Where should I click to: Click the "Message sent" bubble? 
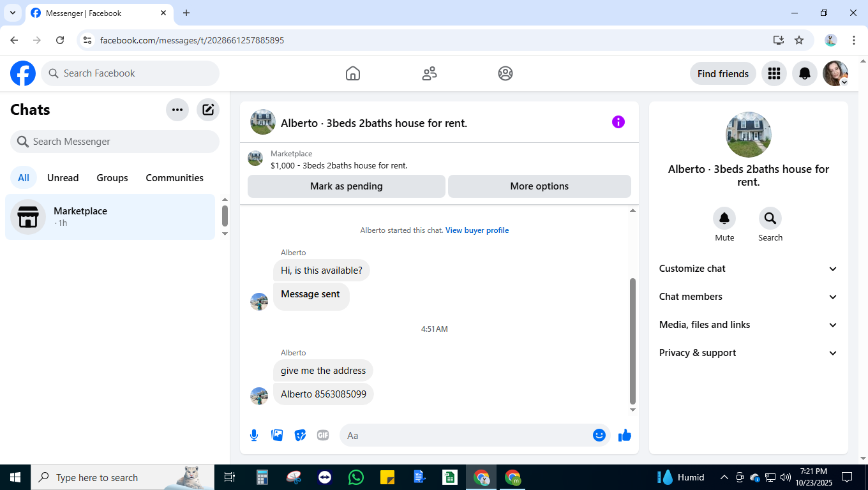[x=311, y=297]
